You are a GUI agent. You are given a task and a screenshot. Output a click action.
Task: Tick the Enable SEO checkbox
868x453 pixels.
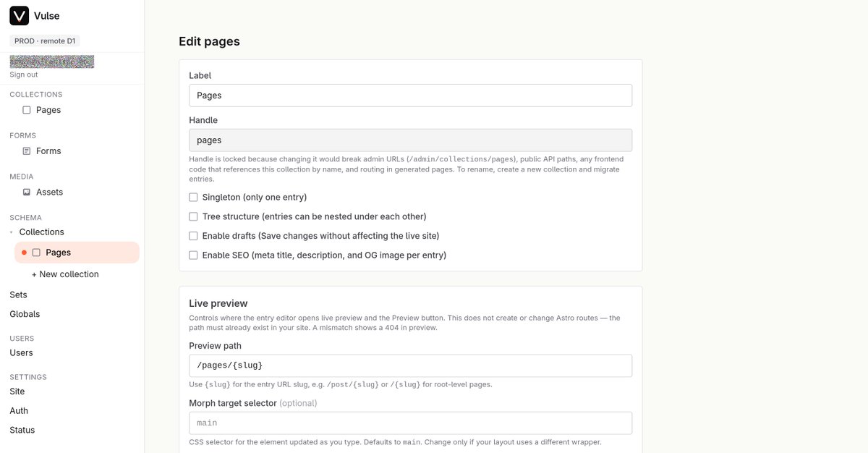(x=193, y=255)
